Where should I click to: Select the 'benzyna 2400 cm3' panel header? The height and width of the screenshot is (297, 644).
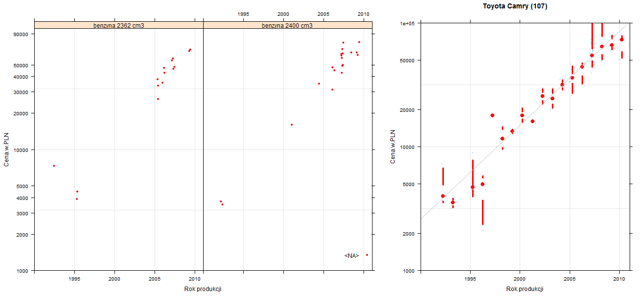pyautogui.click(x=287, y=25)
